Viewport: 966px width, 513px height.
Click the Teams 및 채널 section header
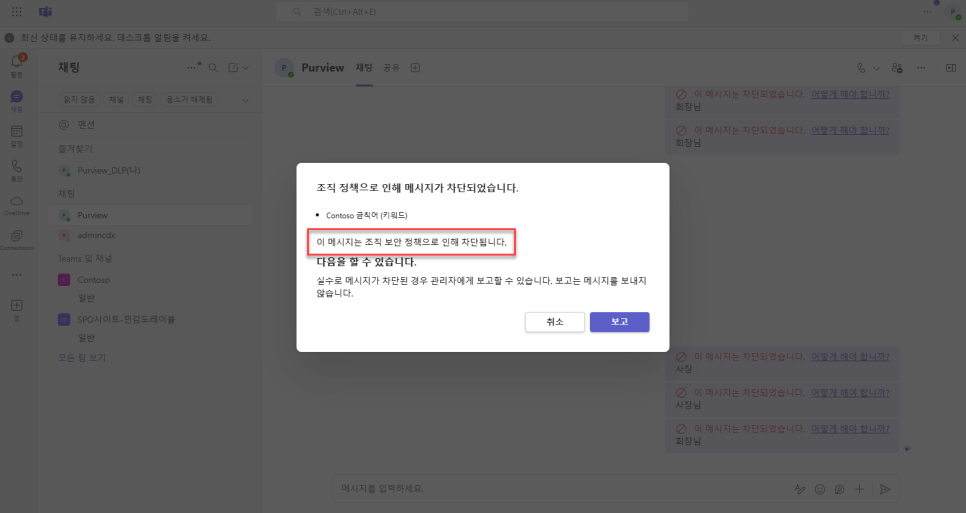pyautogui.click(x=85, y=259)
